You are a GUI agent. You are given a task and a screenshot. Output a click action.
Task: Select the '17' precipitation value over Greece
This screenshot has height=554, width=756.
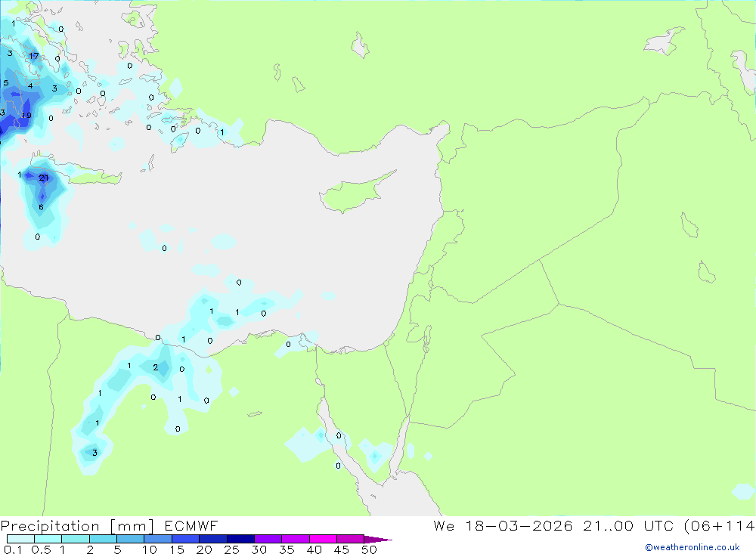[x=34, y=56]
